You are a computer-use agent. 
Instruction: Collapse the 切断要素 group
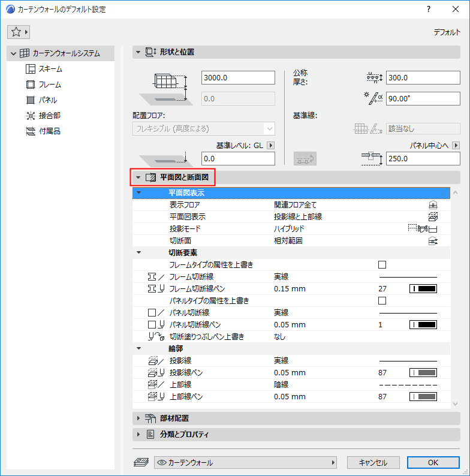[138, 252]
